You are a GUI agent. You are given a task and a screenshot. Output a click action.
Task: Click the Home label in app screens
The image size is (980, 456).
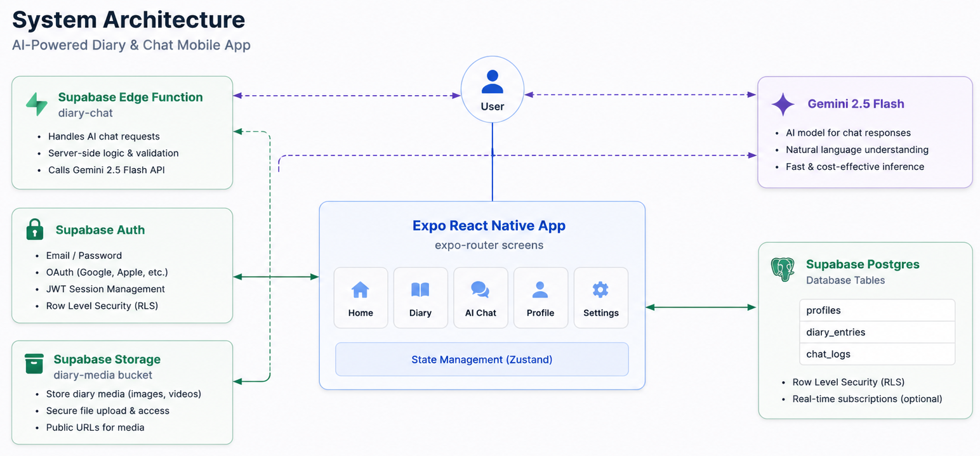pos(361,313)
